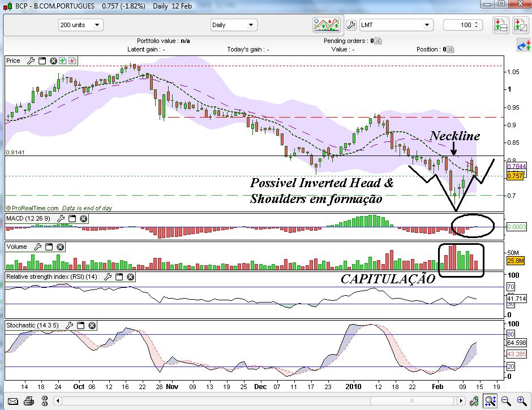The height and width of the screenshot is (410, 532).
Task: Click the Stochastic (14 3 5) label
Action: click(x=32, y=326)
